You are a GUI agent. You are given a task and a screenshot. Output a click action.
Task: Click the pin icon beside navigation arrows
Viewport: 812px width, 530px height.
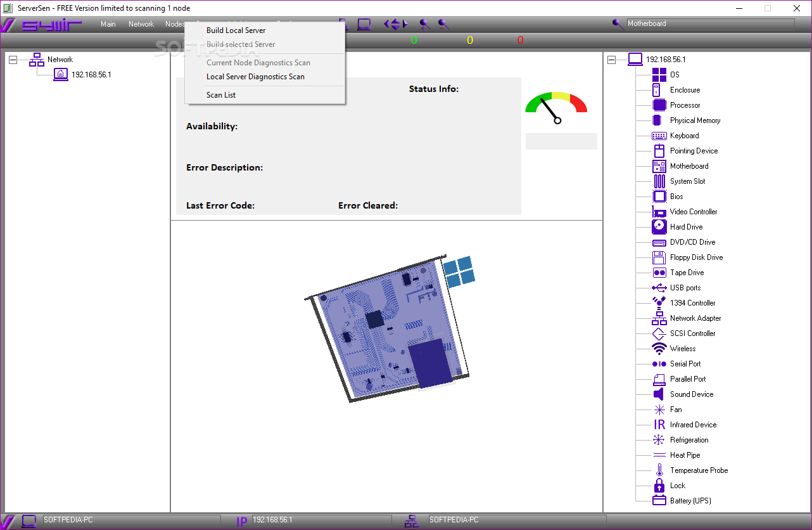coord(425,24)
